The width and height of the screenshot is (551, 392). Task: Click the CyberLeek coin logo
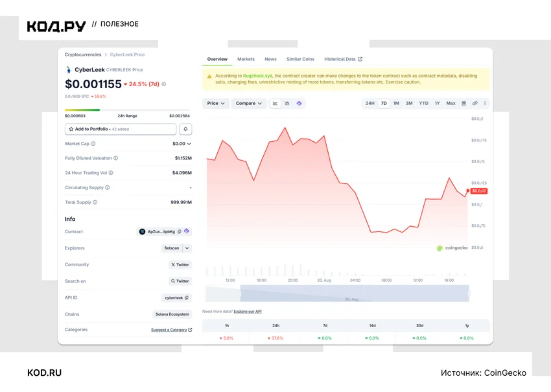point(69,69)
